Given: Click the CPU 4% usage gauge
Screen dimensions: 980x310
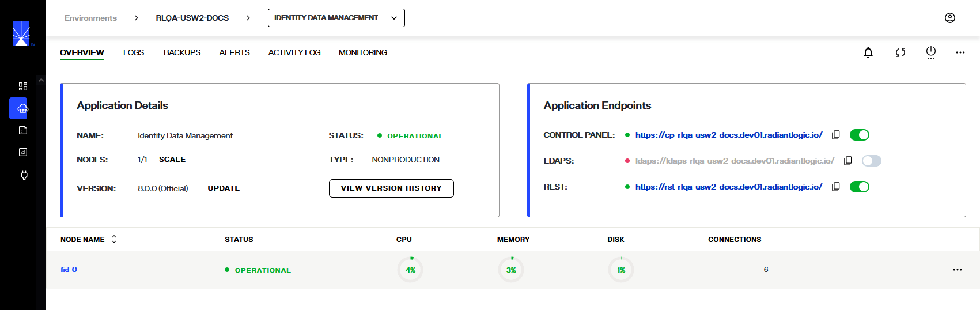Looking at the screenshot, I should click(410, 270).
